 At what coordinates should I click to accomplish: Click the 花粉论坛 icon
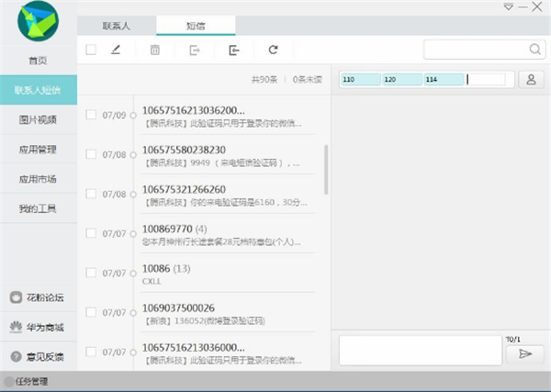pos(16,297)
